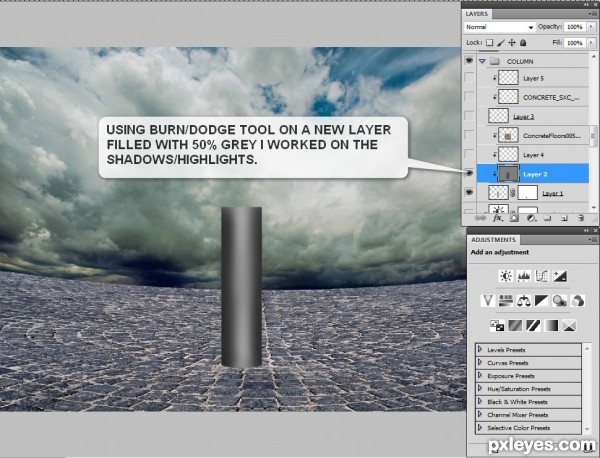Image resolution: width=600 pixels, height=458 pixels.
Task: Open the Adjustments panel options menu
Action: click(x=592, y=240)
